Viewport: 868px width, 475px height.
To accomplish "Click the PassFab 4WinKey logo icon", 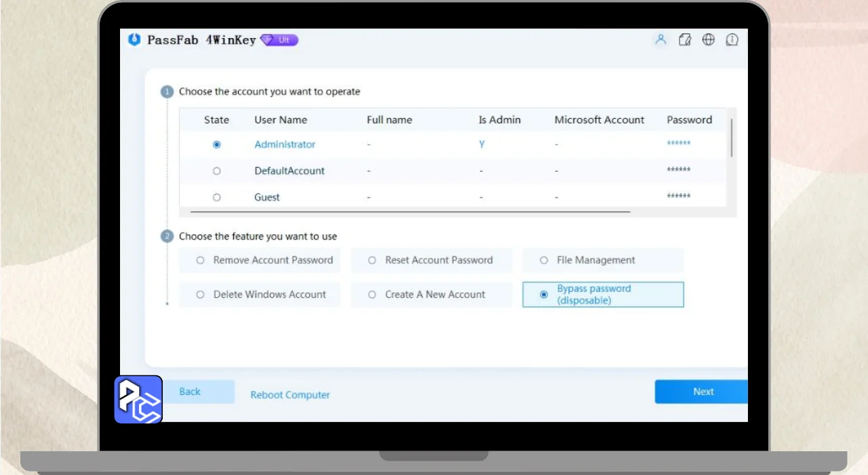I will coord(134,39).
